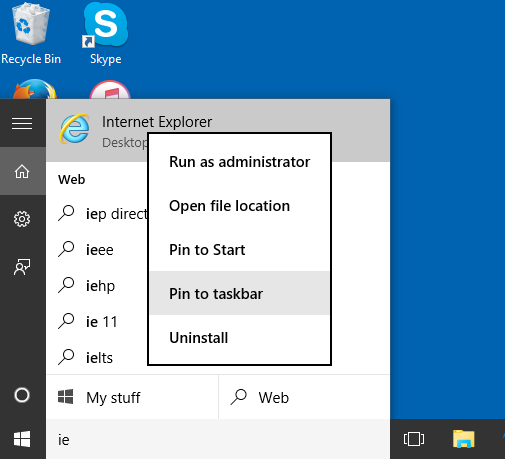This screenshot has height=459, width=505.
Task: Select Open file location
Action: [x=239, y=206]
